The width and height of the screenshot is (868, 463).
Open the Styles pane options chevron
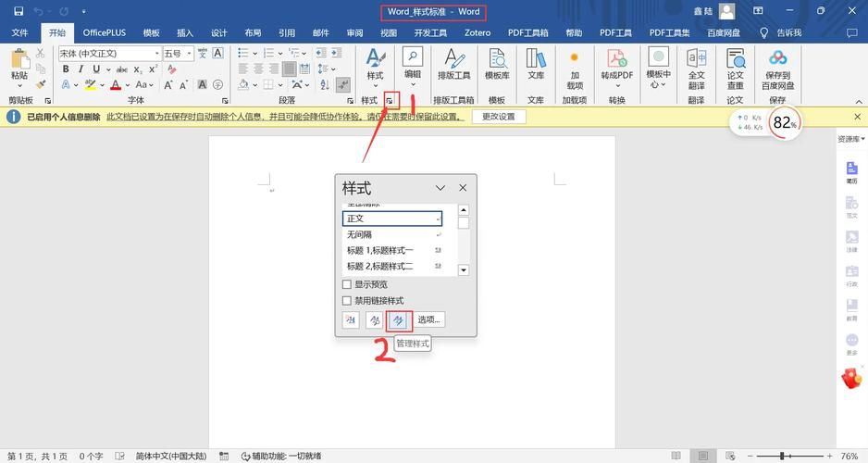[x=440, y=188]
